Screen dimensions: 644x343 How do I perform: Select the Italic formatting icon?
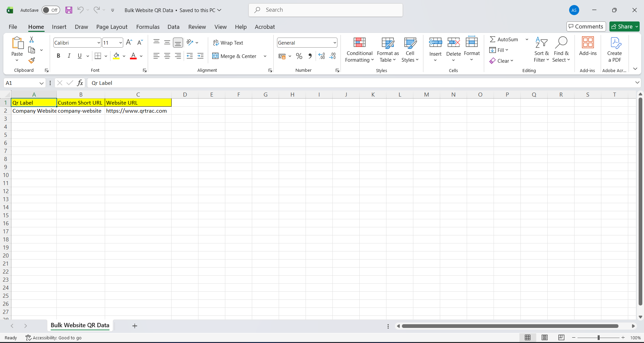[x=69, y=56]
